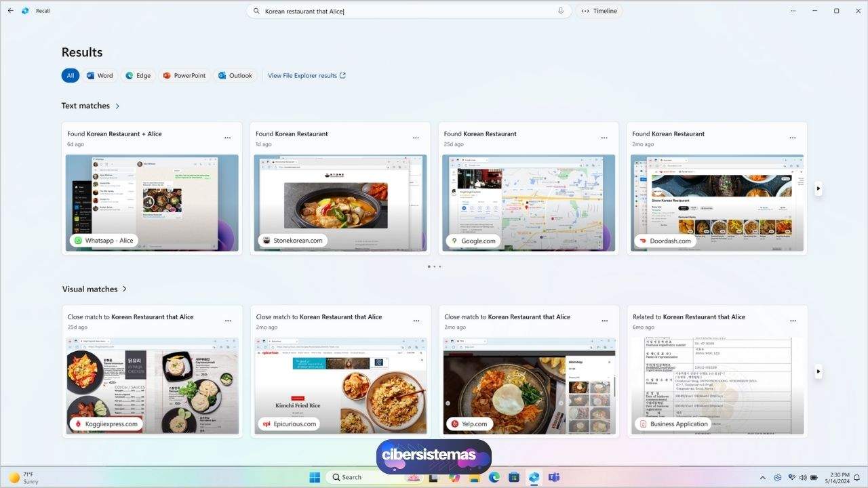The height and width of the screenshot is (488, 868).
Task: Click the Recall icon in the taskbar
Action: tap(534, 477)
